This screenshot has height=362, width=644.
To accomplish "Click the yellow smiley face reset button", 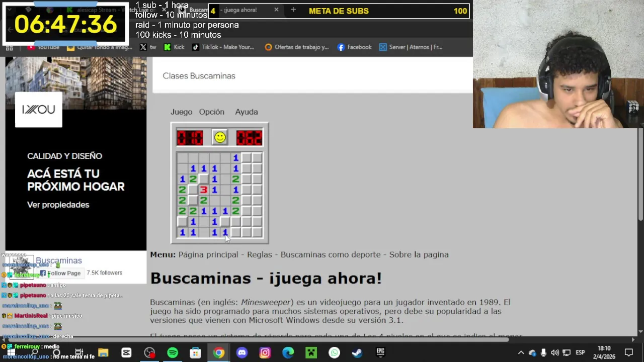I will coord(220,137).
